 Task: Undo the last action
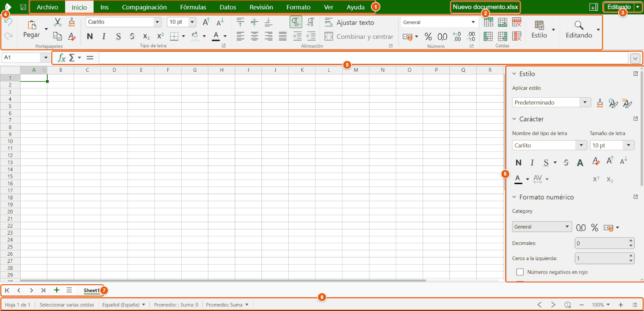pyautogui.click(x=8, y=22)
